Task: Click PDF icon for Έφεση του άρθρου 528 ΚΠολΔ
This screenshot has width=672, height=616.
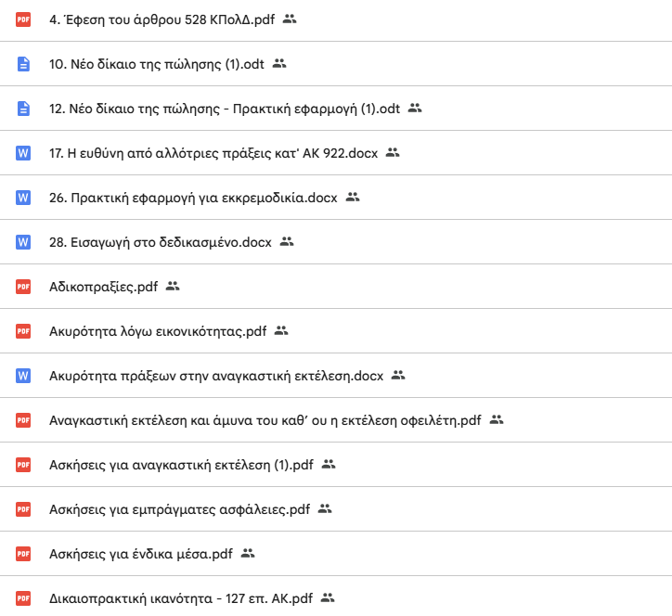Action: tap(24, 19)
